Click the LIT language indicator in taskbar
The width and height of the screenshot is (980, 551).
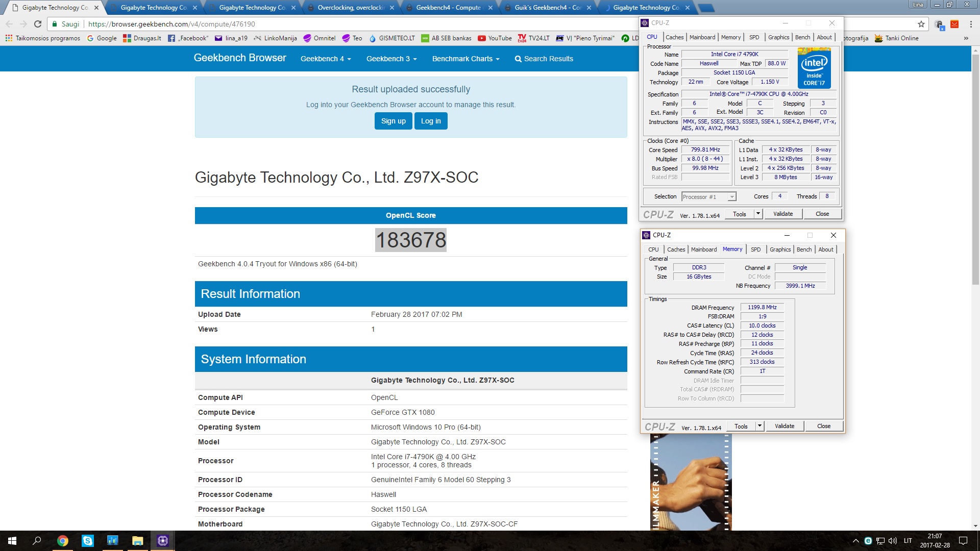[x=908, y=541]
